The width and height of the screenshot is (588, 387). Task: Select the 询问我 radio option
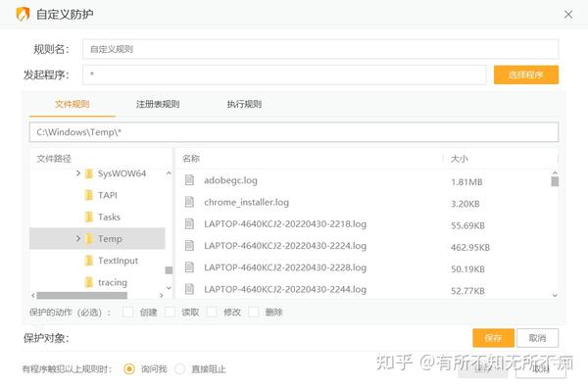(x=129, y=369)
